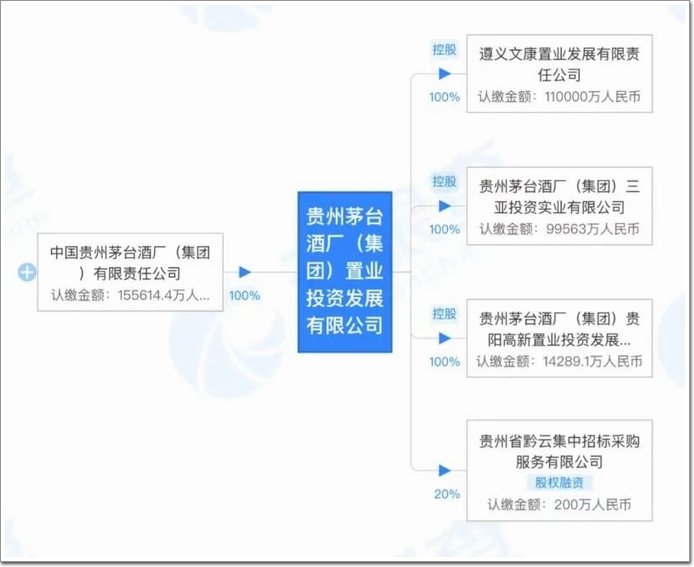
Task: Open the 贵州茅台酒厂（集团）三亚投资实业有限公司 card
Action: click(558, 197)
